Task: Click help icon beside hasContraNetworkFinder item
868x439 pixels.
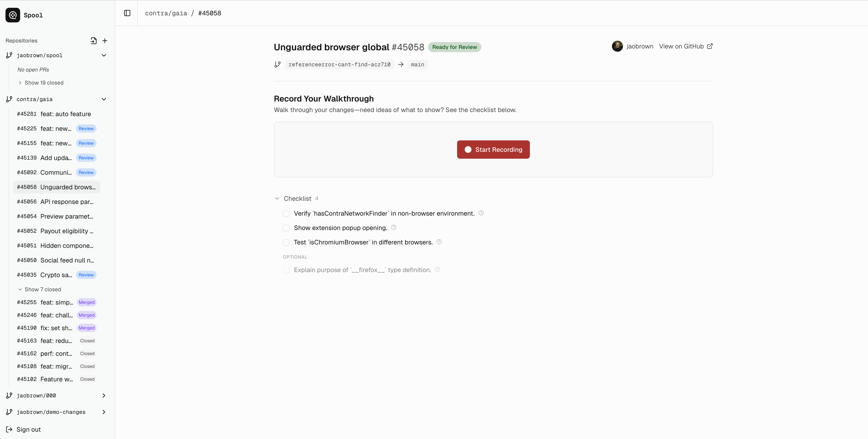Action: tap(481, 213)
